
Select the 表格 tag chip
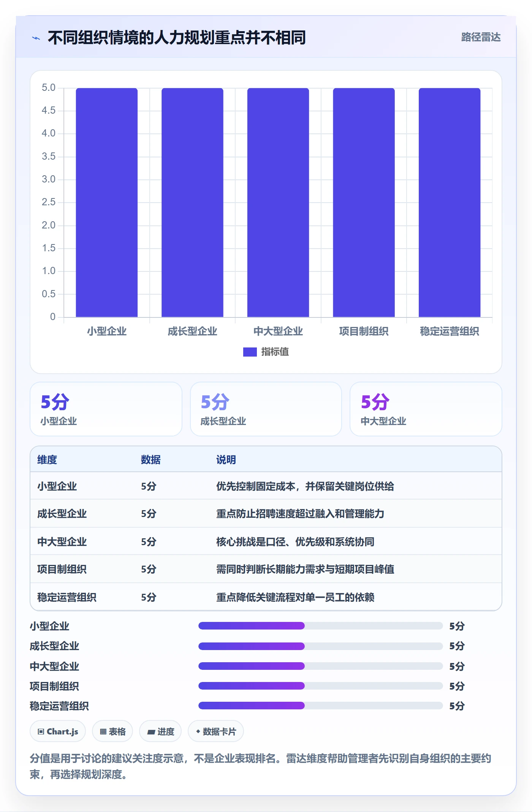[112, 731]
